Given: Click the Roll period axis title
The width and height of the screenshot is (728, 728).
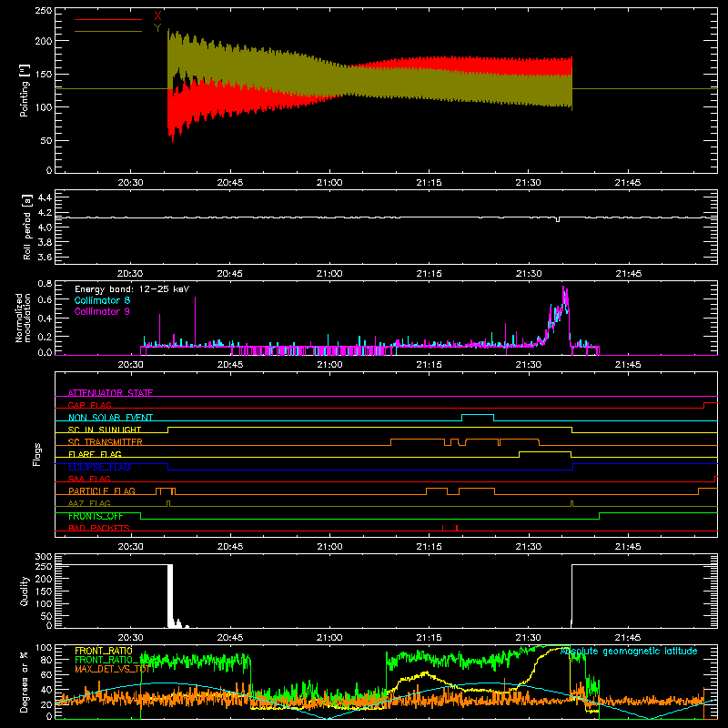Looking at the screenshot, I should pyautogui.click(x=27, y=227).
